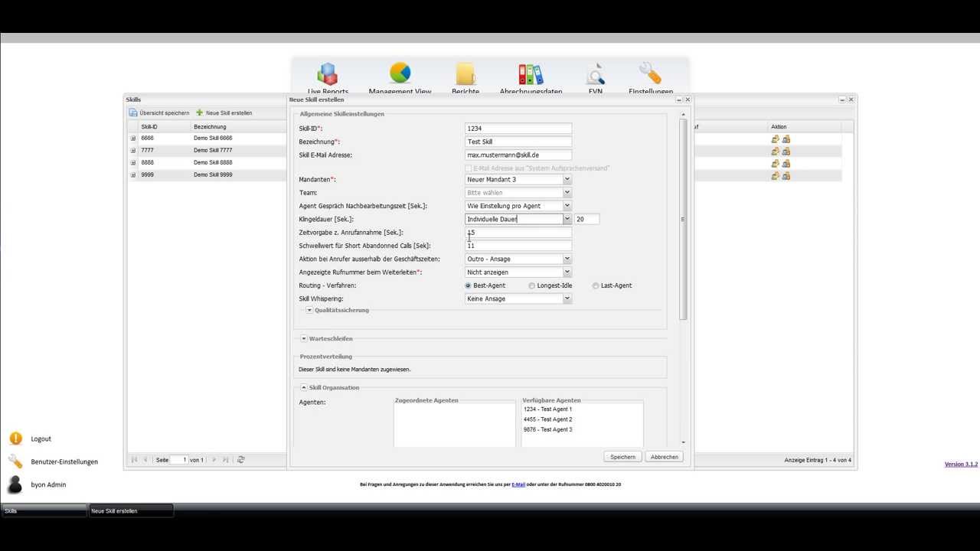Open Agent Gespräch Nachbearbeitungszeit dropdown
Screen dimensions: 980x551
tap(567, 206)
